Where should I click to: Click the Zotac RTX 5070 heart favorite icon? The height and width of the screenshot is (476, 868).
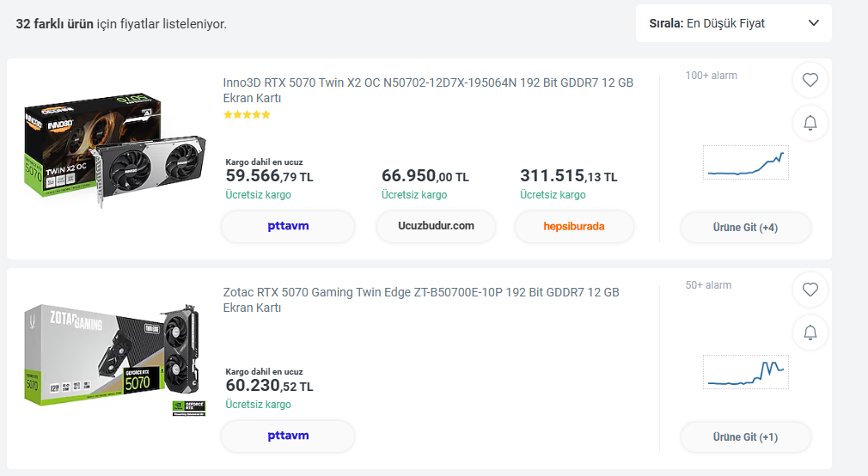[810, 290]
